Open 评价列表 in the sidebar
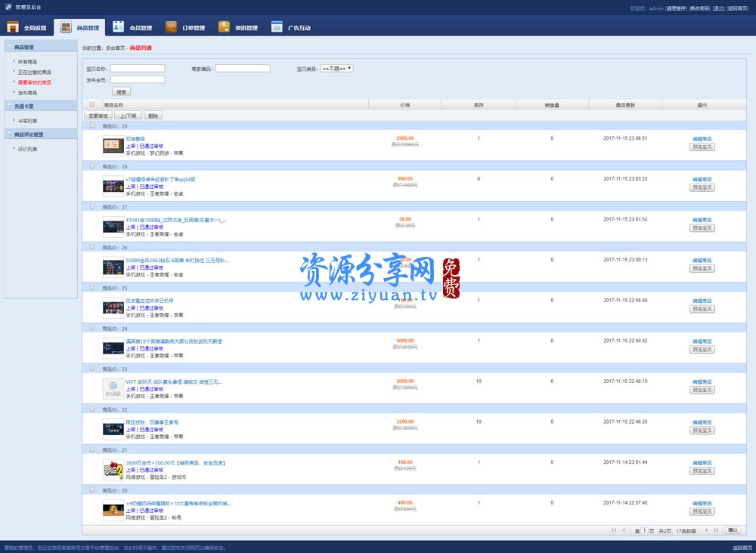The image size is (756, 553). (x=27, y=149)
